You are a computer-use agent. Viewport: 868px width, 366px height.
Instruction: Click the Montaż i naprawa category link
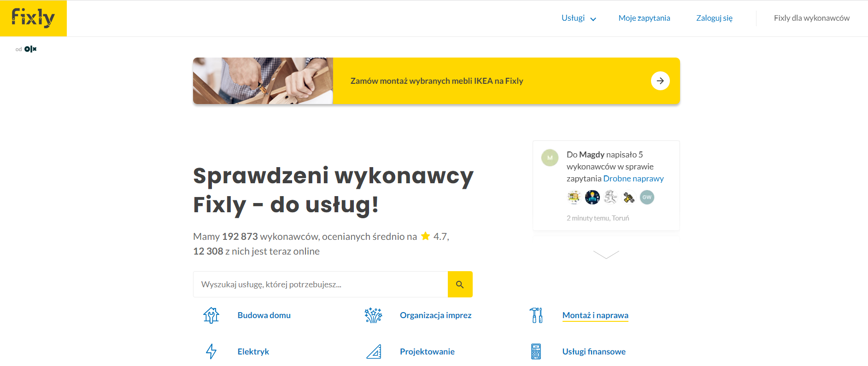coord(595,315)
